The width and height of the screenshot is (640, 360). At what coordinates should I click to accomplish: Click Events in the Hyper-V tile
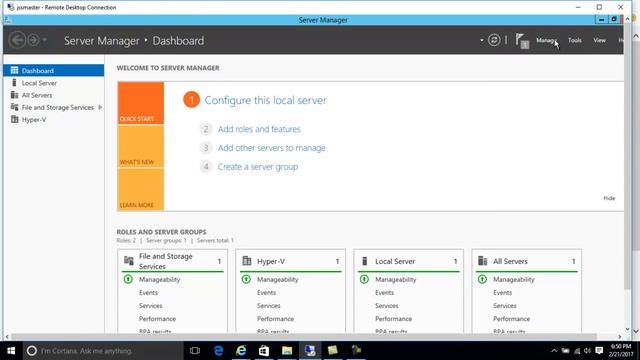pyautogui.click(x=266, y=293)
